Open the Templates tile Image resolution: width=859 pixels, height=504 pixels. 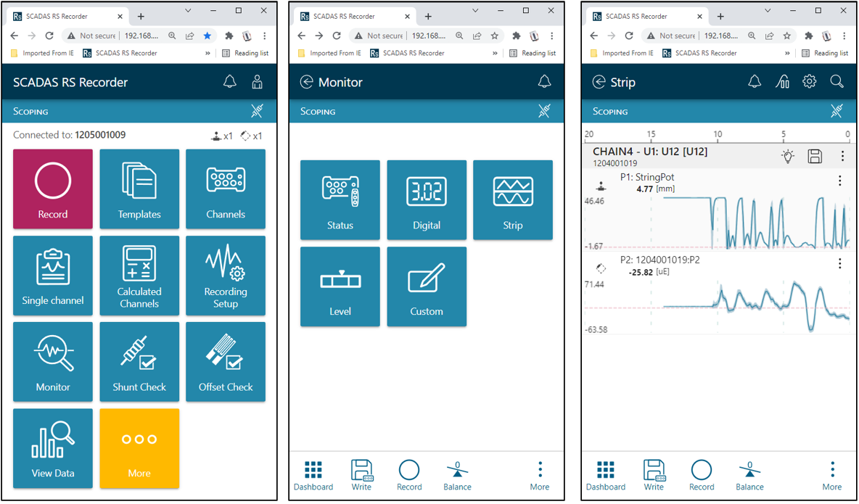click(x=139, y=189)
